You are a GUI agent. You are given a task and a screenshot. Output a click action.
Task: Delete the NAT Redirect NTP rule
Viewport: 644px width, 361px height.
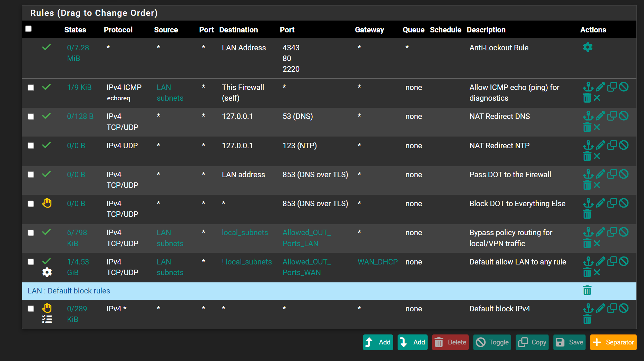click(587, 157)
